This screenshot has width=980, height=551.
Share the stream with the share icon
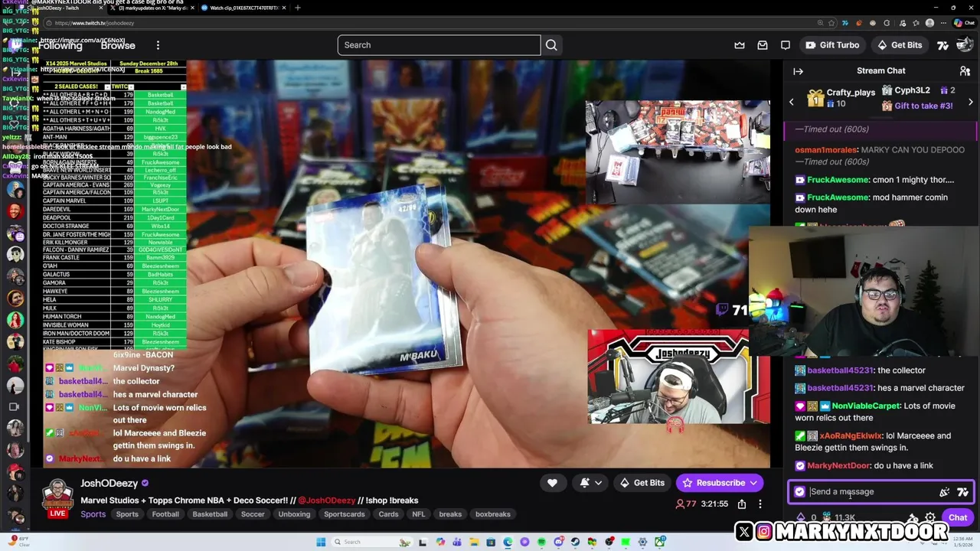pos(742,504)
